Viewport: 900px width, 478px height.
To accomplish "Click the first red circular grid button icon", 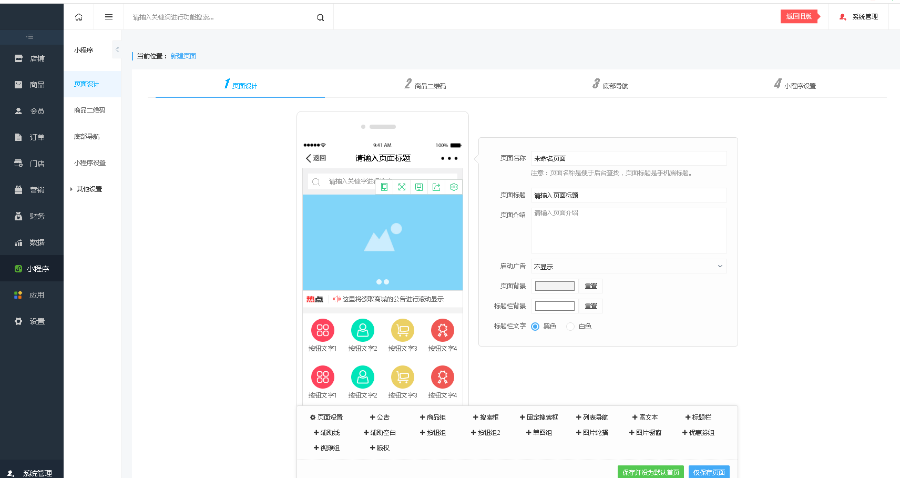I will [x=323, y=330].
